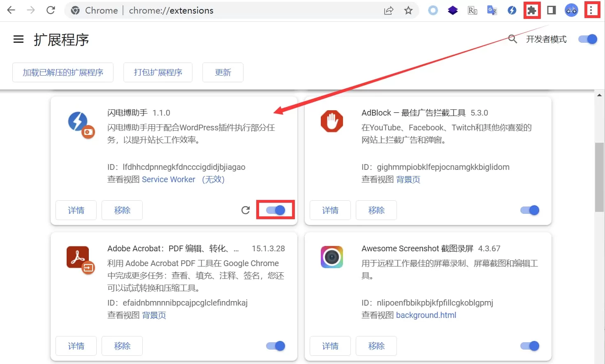Disable 开发者模式 toggle
This screenshot has height=364, width=605.
tap(587, 39)
